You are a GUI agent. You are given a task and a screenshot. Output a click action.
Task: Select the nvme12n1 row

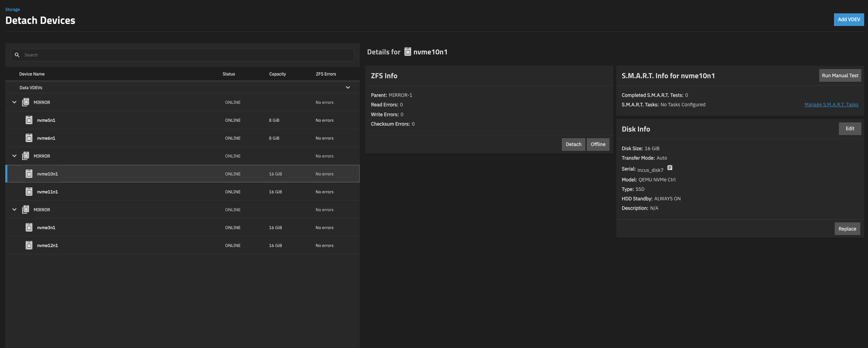[182, 245]
